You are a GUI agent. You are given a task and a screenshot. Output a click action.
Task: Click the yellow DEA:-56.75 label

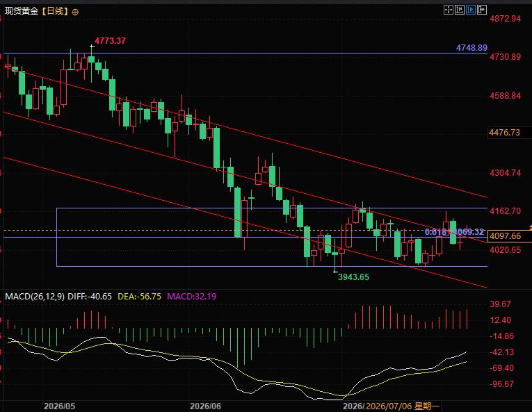pyautogui.click(x=140, y=297)
